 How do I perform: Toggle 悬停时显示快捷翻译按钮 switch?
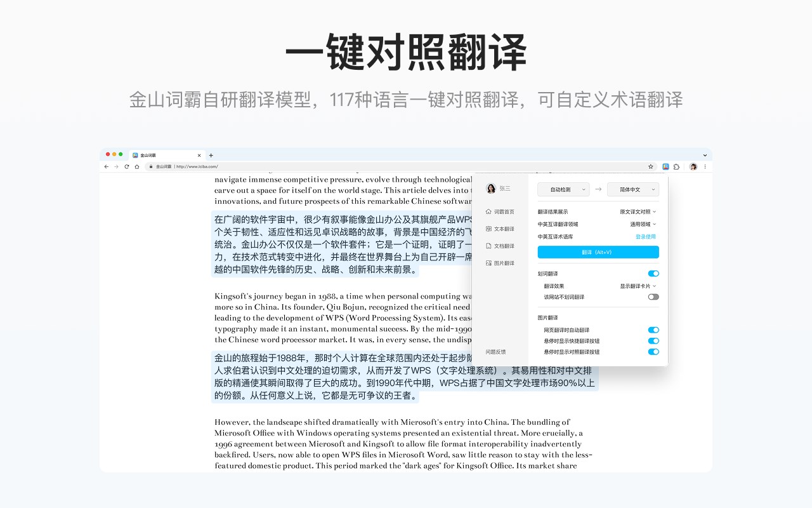click(653, 341)
